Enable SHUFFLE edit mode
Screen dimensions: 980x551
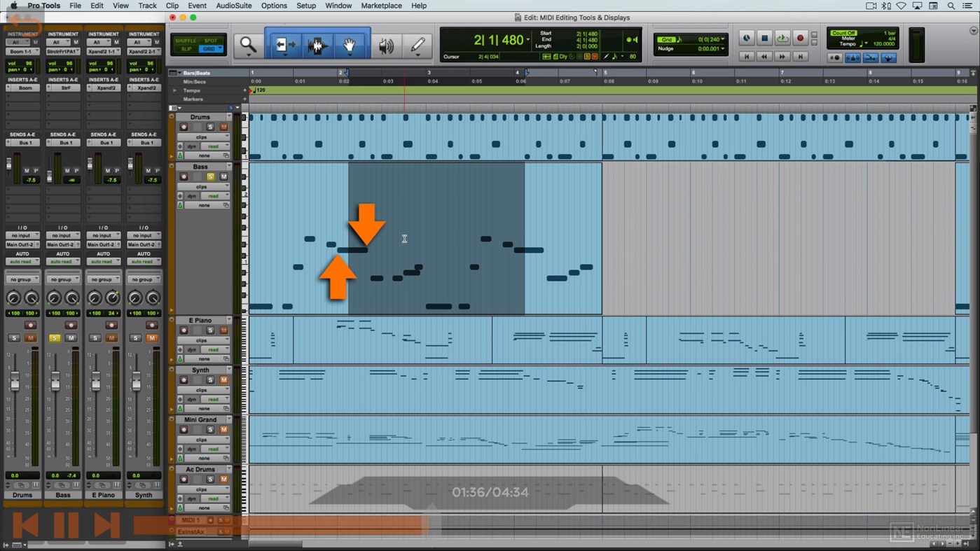point(186,41)
